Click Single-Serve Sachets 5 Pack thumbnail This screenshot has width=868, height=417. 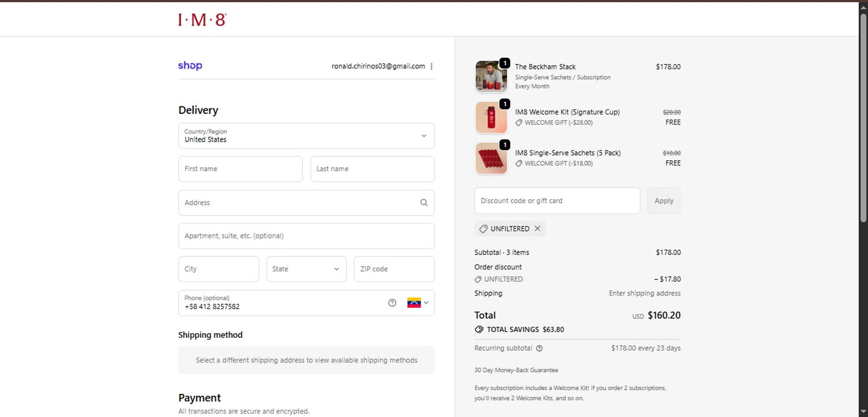[x=491, y=158]
